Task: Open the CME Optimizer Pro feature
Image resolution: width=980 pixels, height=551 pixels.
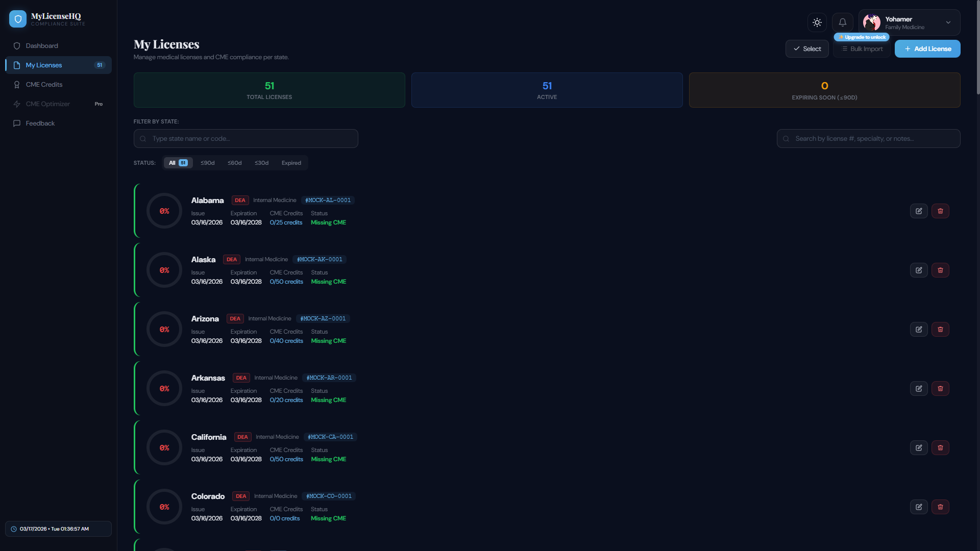Action: click(48, 104)
